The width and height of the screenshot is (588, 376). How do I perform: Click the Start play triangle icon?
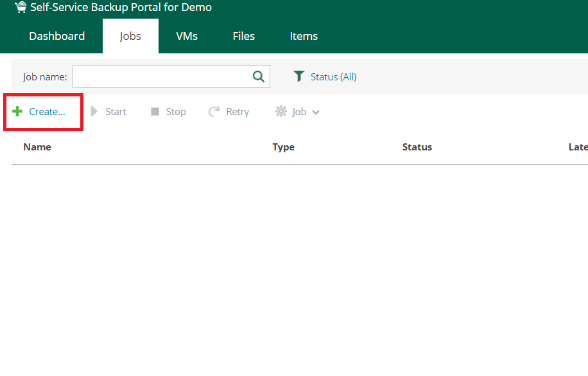click(x=94, y=112)
